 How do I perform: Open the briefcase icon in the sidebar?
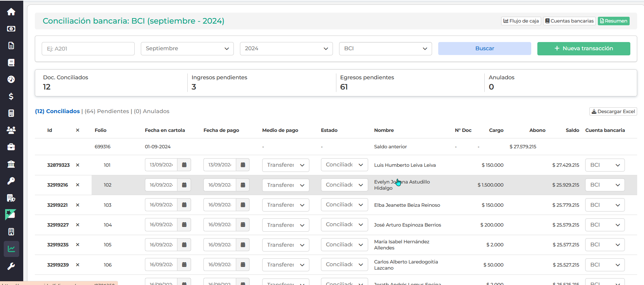11,147
